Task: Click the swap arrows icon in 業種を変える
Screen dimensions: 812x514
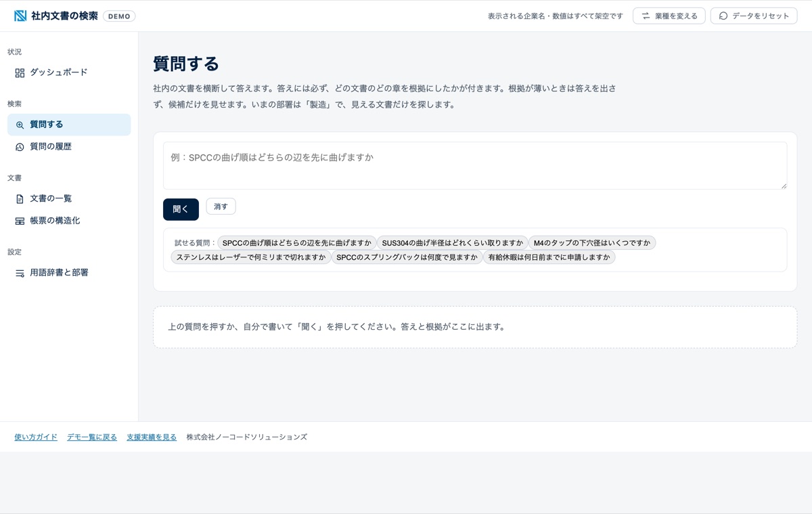Action: tap(646, 16)
